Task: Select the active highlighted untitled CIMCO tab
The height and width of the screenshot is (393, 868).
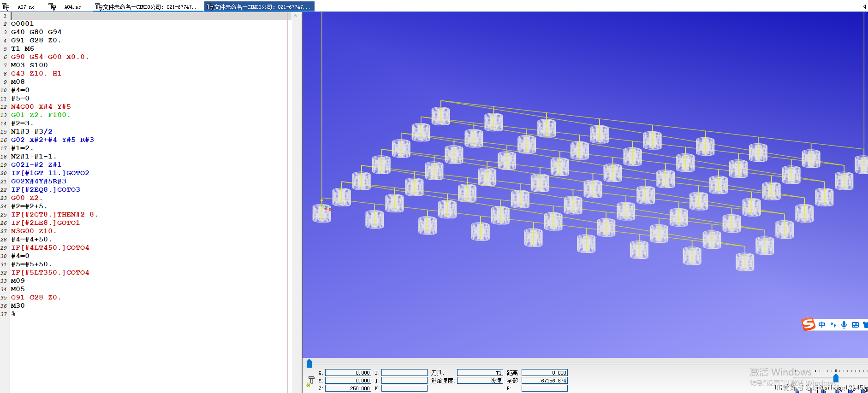Action: [259, 7]
